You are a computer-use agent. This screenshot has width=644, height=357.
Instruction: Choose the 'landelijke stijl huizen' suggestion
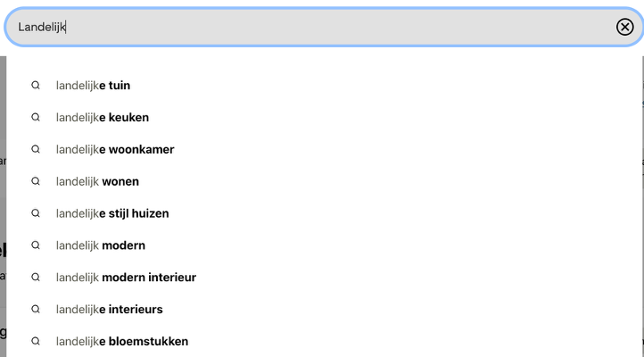[112, 214]
